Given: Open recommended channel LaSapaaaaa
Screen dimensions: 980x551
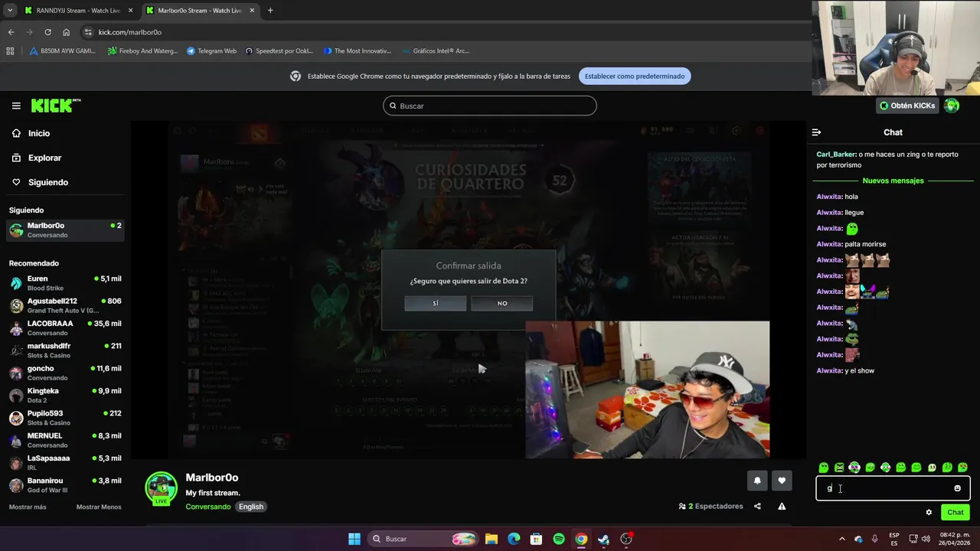Looking at the screenshot, I should pyautogui.click(x=65, y=462).
